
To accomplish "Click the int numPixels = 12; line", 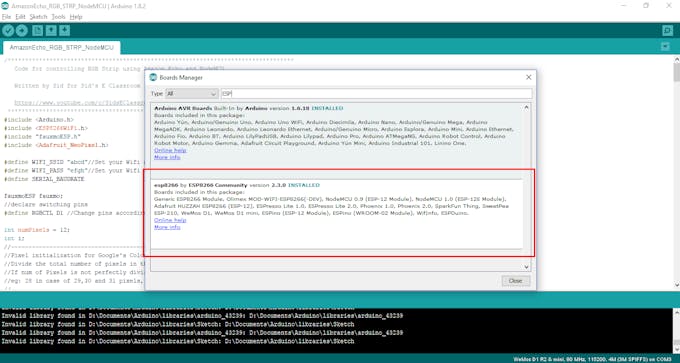I will pos(37,230).
